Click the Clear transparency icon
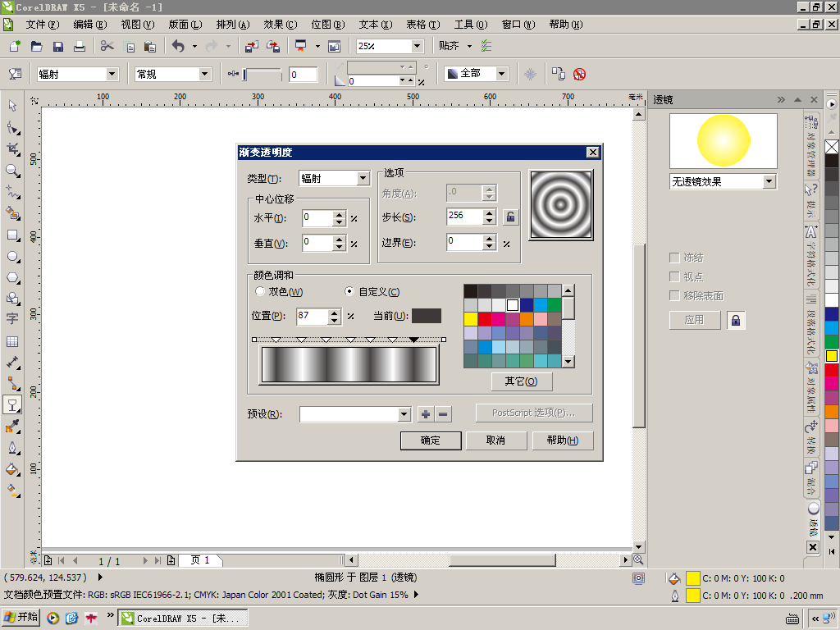 point(579,74)
